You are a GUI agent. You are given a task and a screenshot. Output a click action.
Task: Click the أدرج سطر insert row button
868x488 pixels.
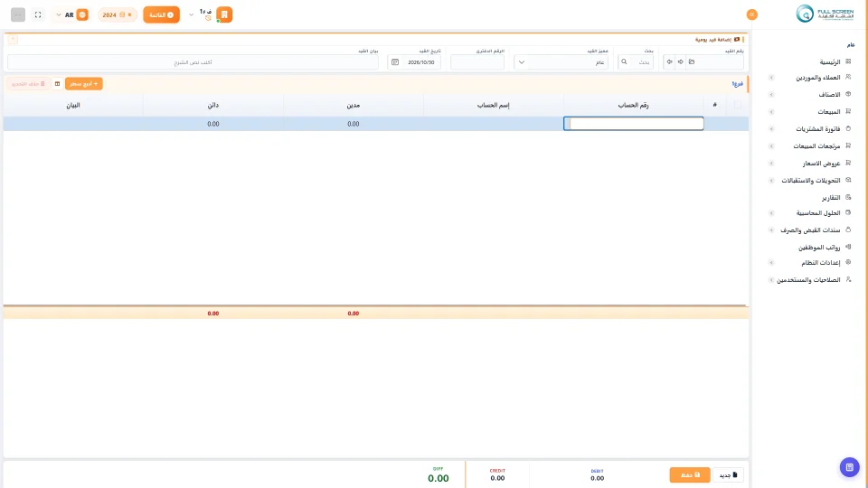[83, 83]
